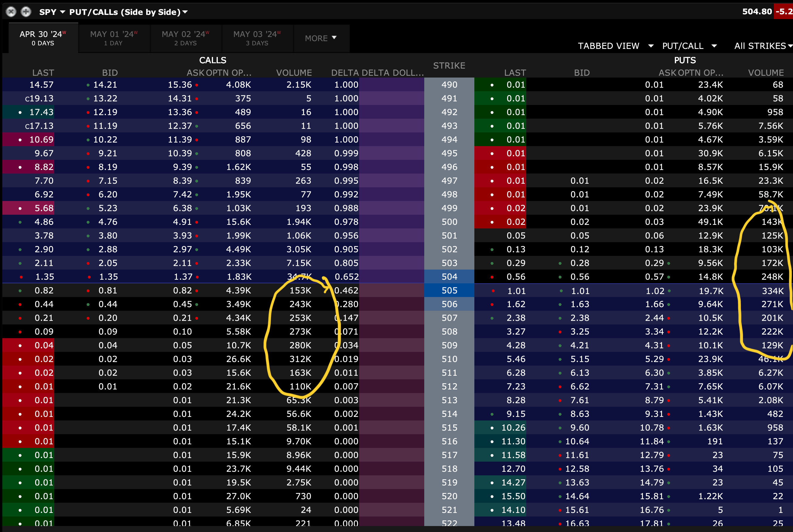This screenshot has height=532, width=793.
Task: Click the round plus add icon
Action: tap(26, 12)
